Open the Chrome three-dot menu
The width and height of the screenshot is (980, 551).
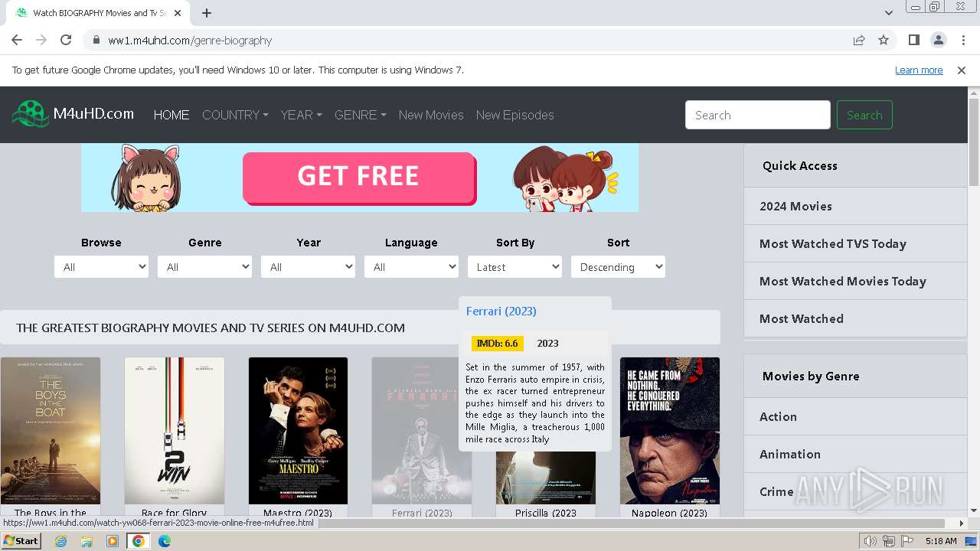(962, 40)
